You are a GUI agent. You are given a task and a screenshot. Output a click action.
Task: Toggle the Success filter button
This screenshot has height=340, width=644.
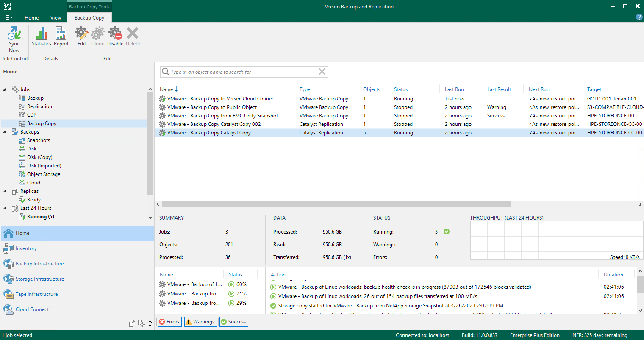pyautogui.click(x=233, y=322)
